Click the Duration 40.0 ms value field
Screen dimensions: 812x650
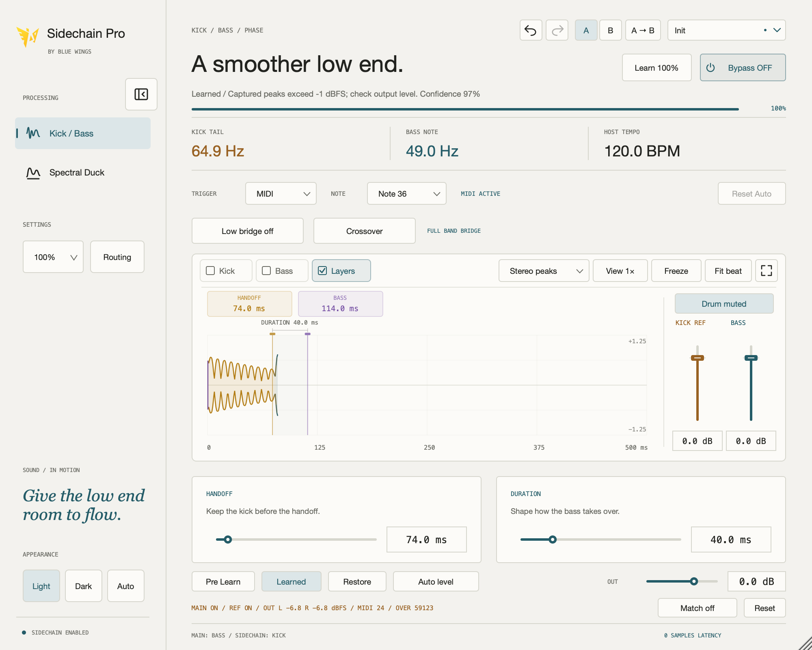[731, 539]
